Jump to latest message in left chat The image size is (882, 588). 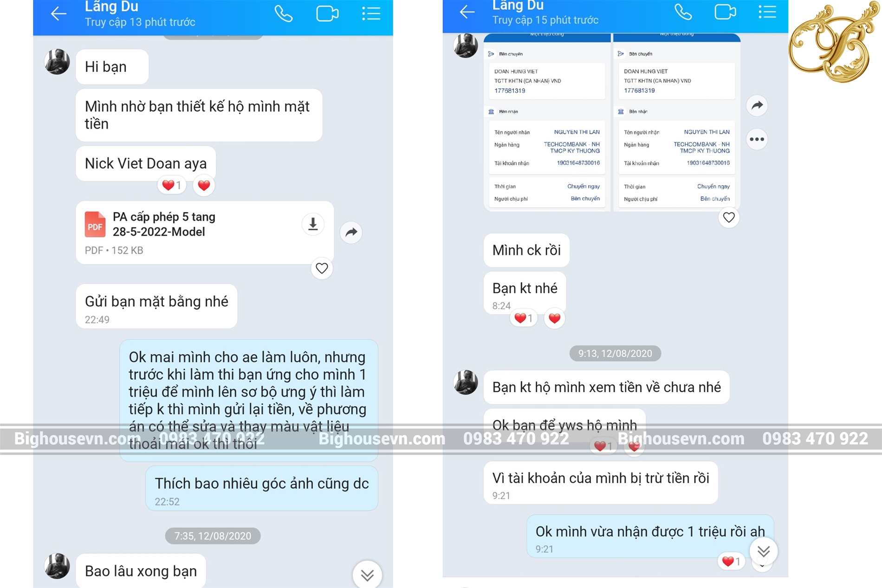367,575
